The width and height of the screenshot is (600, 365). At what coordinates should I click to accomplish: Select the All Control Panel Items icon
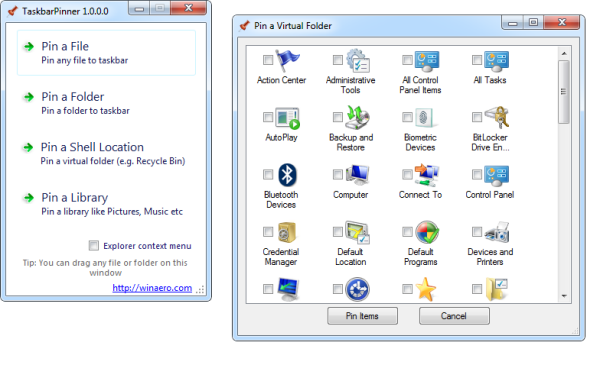tap(427, 61)
